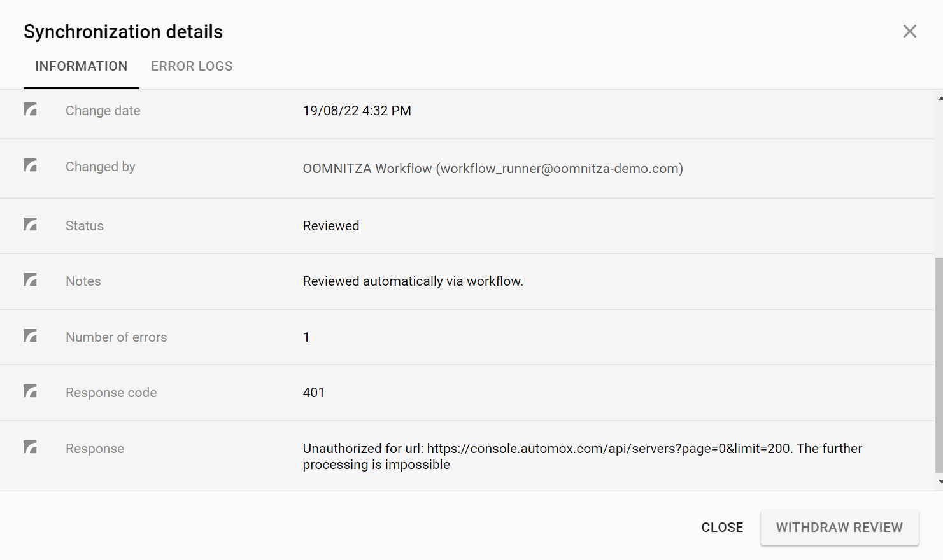This screenshot has height=560, width=943.
Task: Click the icon beside Response label
Action: pyautogui.click(x=30, y=447)
